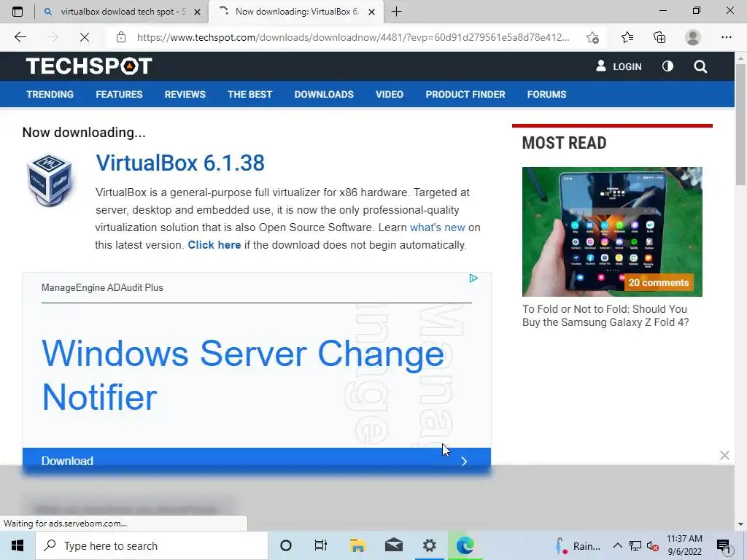Image resolution: width=747 pixels, height=560 pixels.
Task: Show hidden system tray icons
Action: click(617, 546)
